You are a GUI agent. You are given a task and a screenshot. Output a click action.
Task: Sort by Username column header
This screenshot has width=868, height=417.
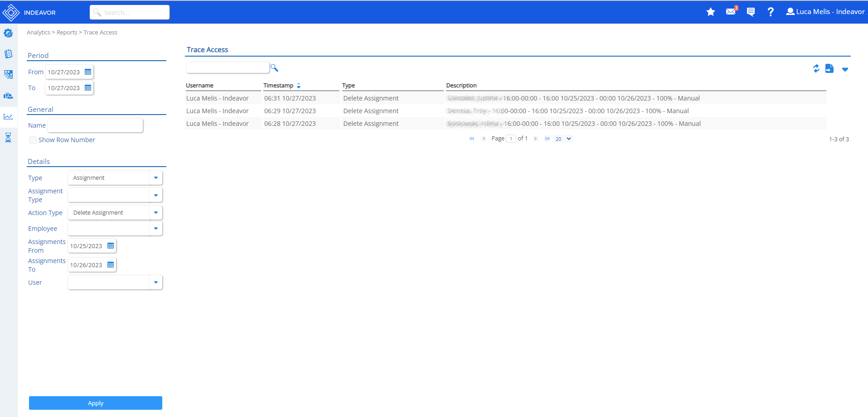199,86
